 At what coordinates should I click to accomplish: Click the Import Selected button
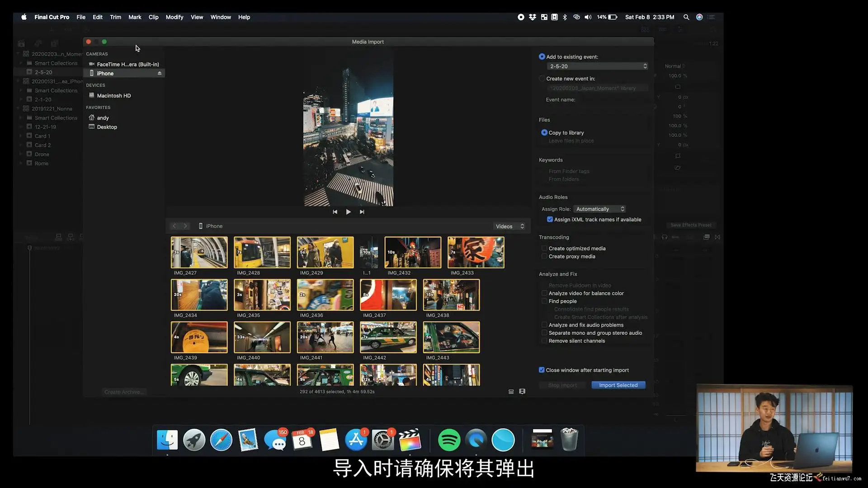618,385
